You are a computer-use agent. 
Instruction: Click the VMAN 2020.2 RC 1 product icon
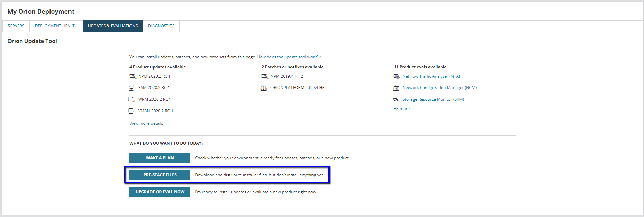point(132,111)
